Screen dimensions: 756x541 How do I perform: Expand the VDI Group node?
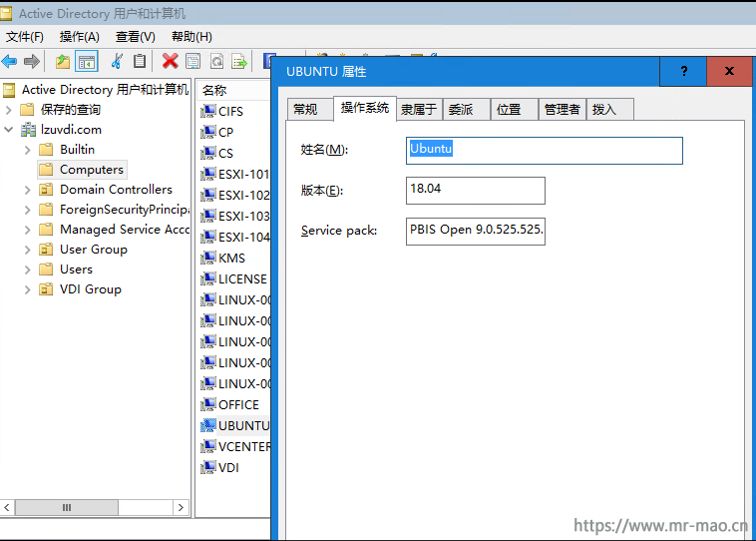click(28, 289)
